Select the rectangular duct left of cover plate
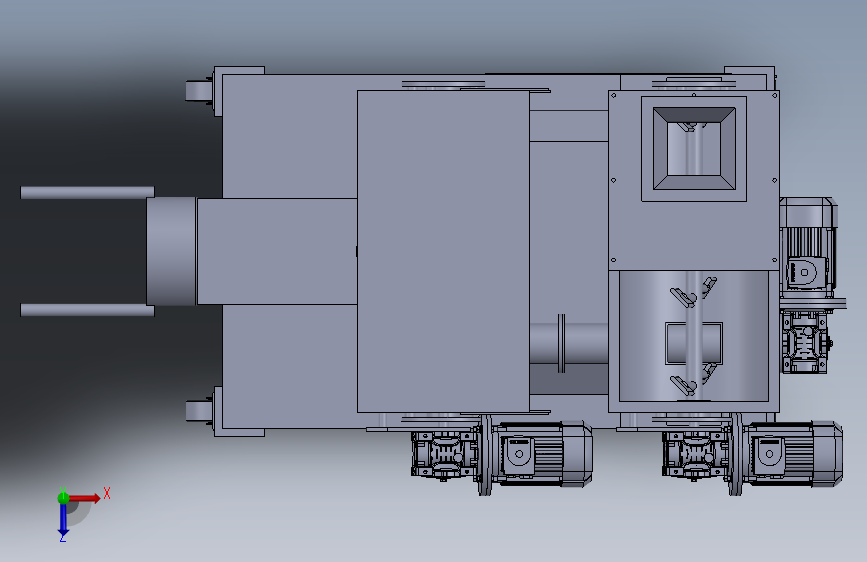 coord(277,251)
